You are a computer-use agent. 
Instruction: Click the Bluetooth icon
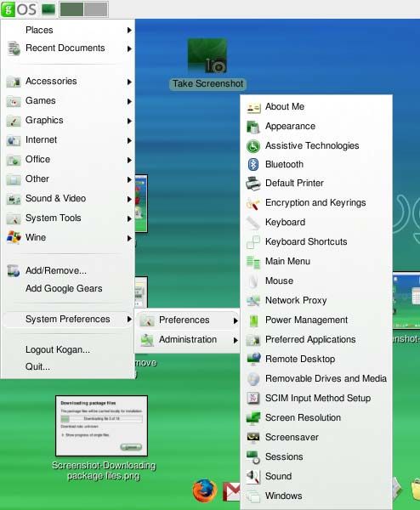tap(253, 165)
